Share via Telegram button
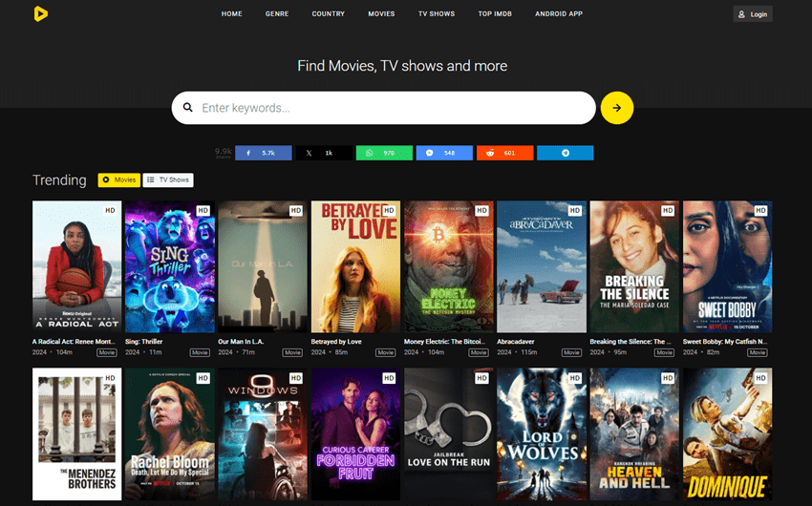Image resolution: width=812 pixels, height=506 pixels. click(565, 153)
